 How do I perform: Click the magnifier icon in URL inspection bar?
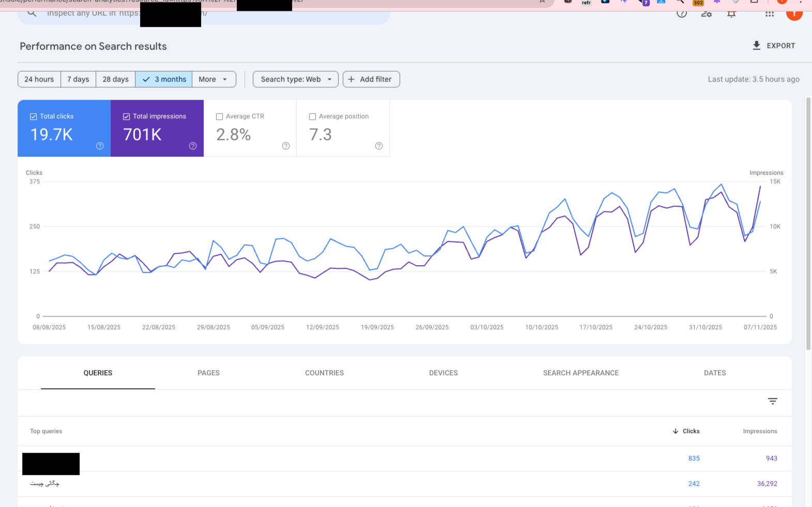32,13
